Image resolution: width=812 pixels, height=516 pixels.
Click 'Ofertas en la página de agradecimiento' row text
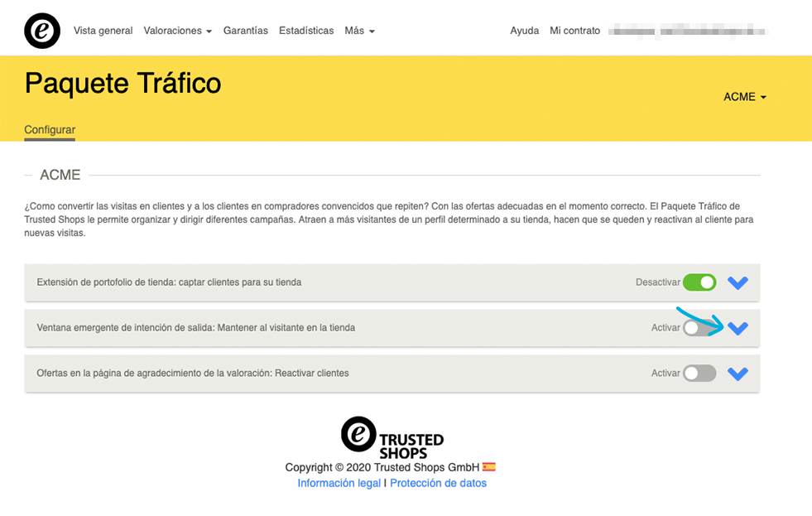[193, 373]
